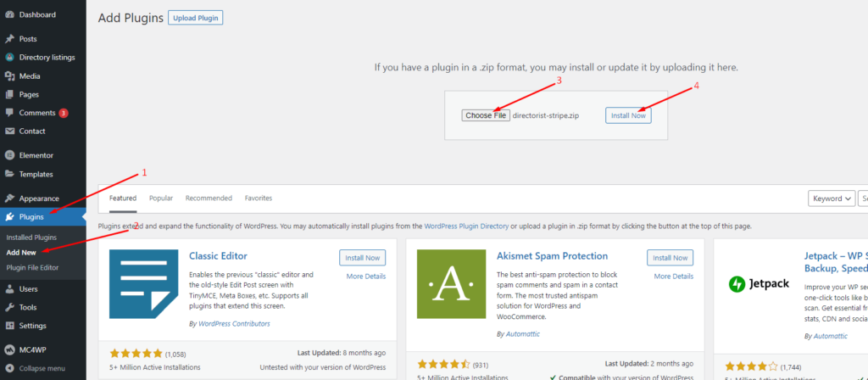The height and width of the screenshot is (380, 868).
Task: Open the Jetpack plugin title link
Action: 836,262
